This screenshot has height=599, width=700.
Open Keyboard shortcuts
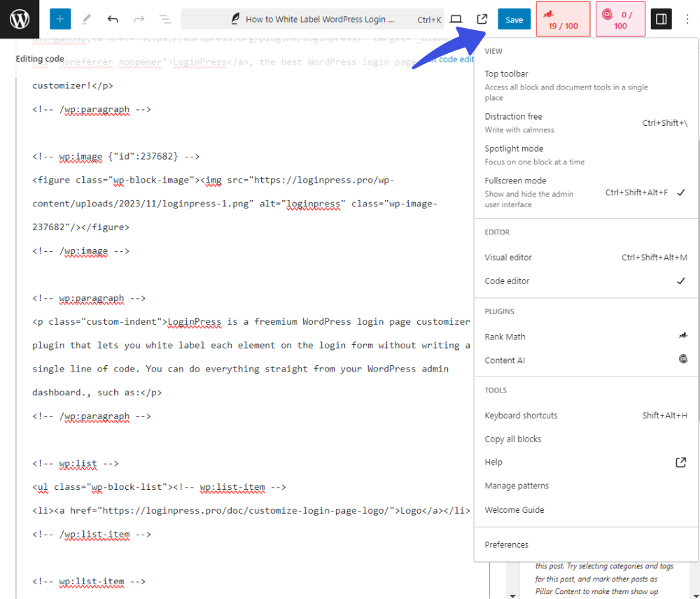coord(586,415)
